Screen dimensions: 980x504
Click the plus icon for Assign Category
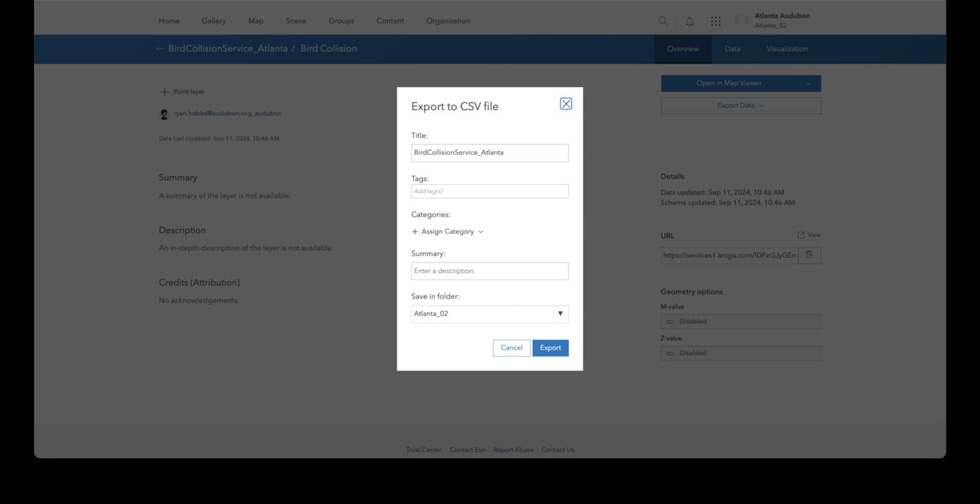415,232
